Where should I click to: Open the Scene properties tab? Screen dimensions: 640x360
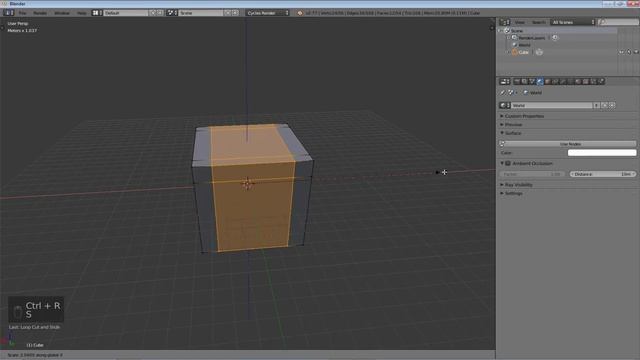coord(532,82)
